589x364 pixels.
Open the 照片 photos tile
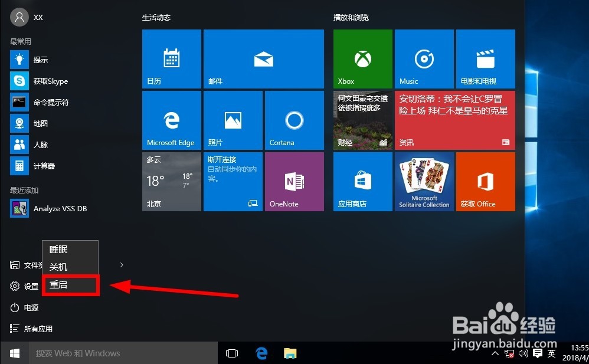click(x=233, y=120)
